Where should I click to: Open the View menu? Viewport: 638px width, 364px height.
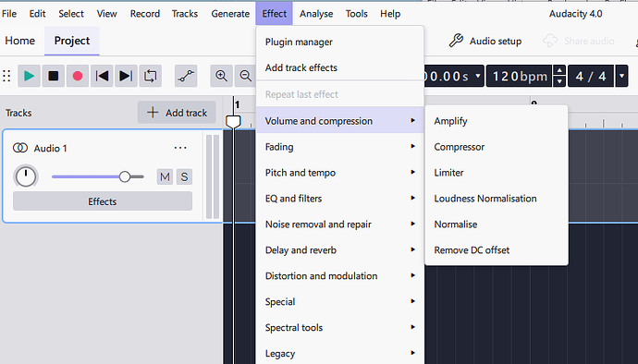click(x=106, y=14)
